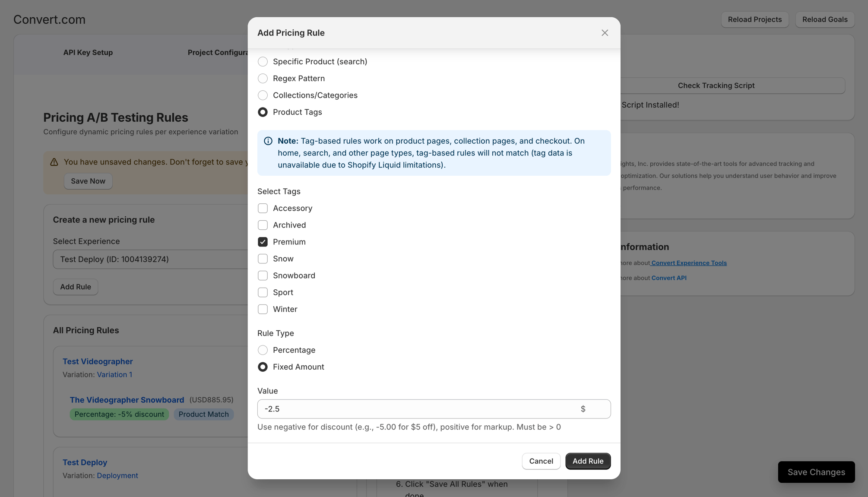Screen dimensions: 868x497
Task: Click the Product Match badge
Action: (204, 414)
